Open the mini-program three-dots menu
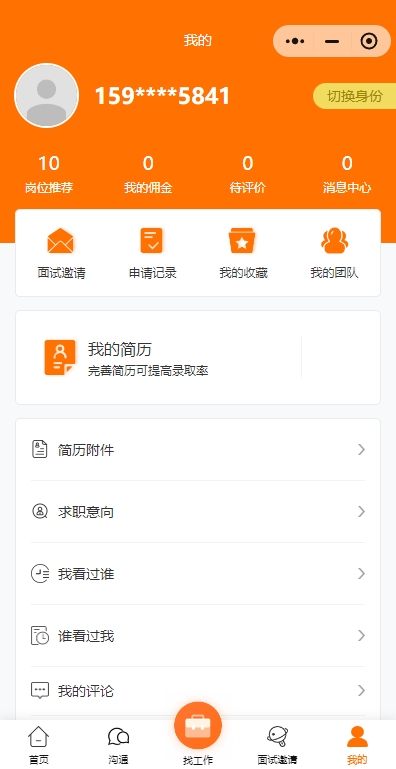 295,42
